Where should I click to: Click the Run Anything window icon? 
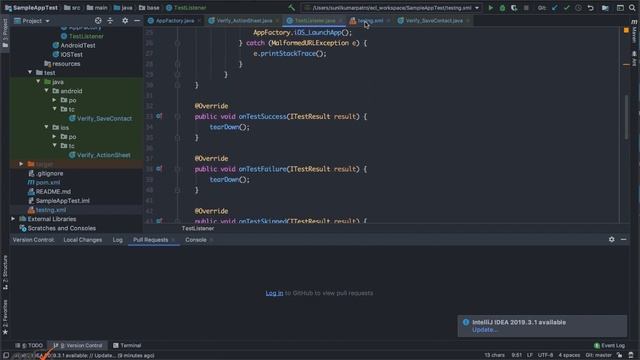pos(620,8)
